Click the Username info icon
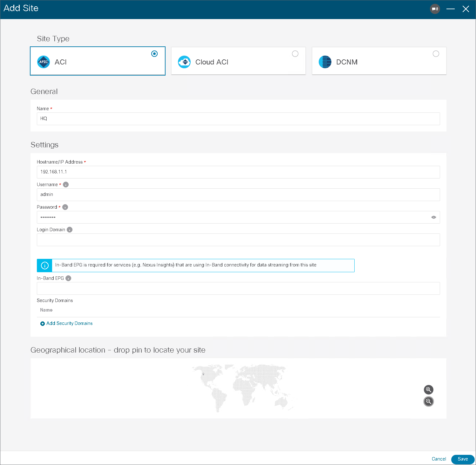 [66, 185]
